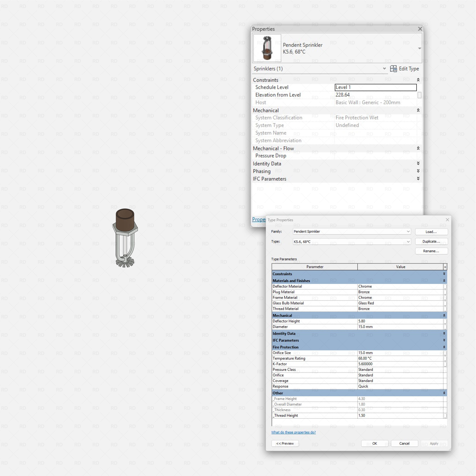
Task: Click the Pendent Sprinkler preview thumbnail
Action: 267,48
